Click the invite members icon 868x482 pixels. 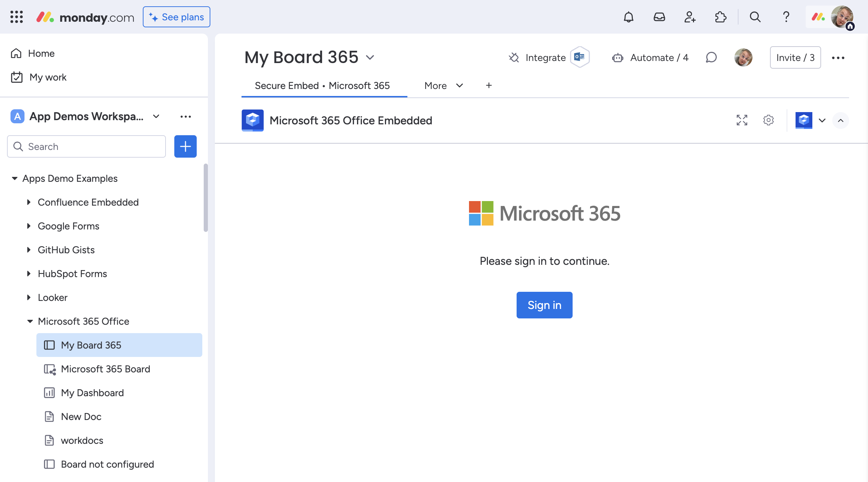(x=689, y=17)
